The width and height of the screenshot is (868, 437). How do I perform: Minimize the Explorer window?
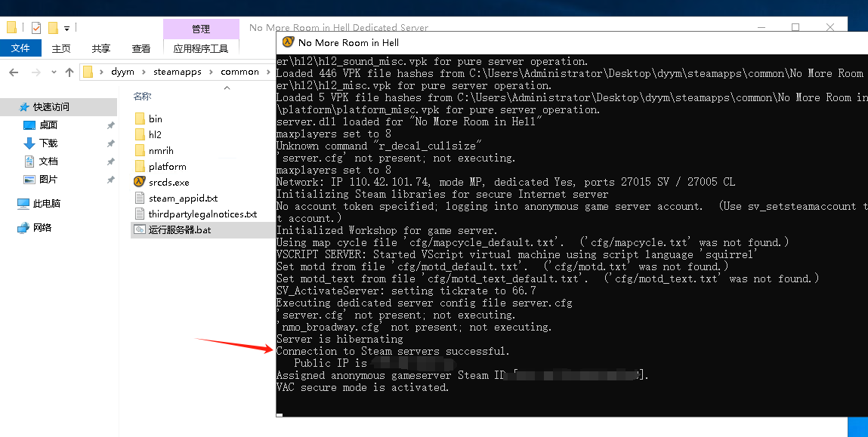pos(761,27)
